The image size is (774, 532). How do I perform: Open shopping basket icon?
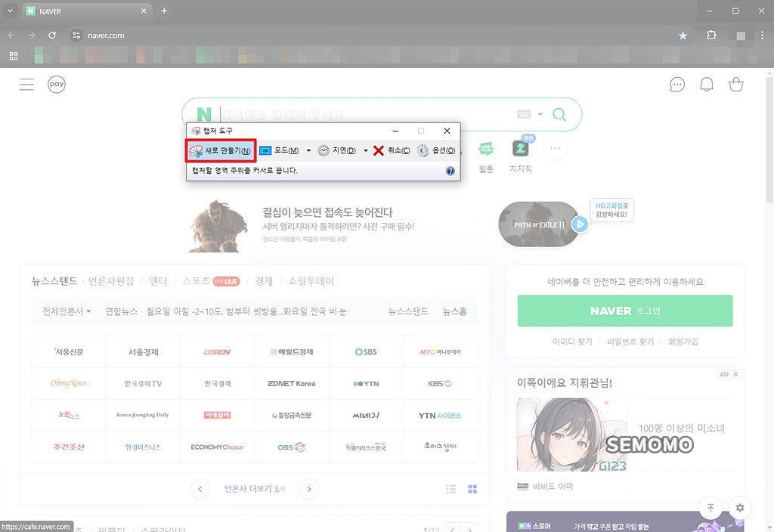coord(736,85)
